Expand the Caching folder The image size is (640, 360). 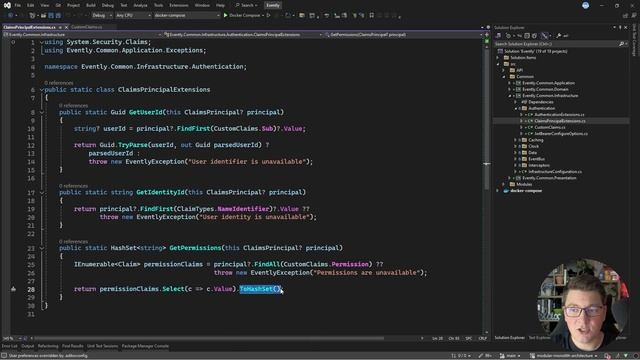[x=516, y=140]
